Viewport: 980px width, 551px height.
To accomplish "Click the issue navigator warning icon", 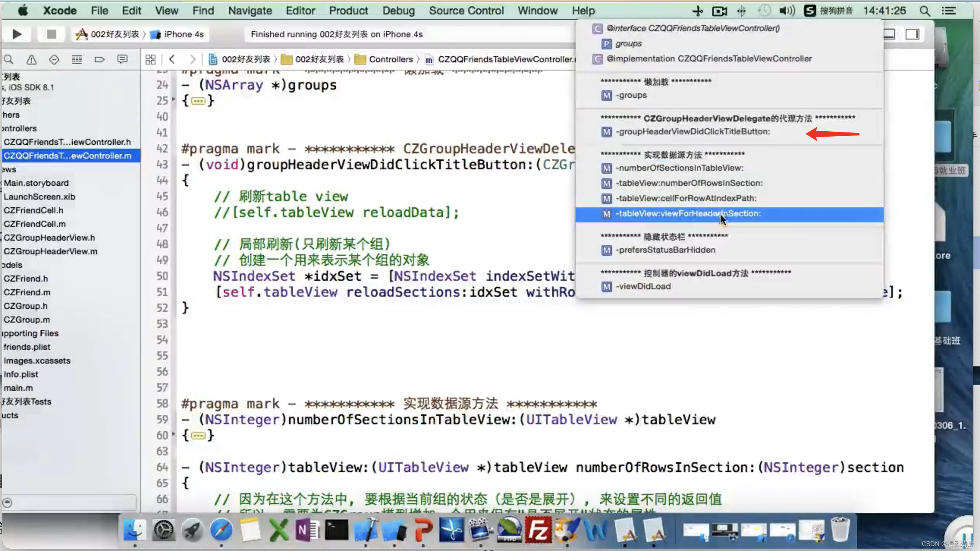I will pos(31,59).
